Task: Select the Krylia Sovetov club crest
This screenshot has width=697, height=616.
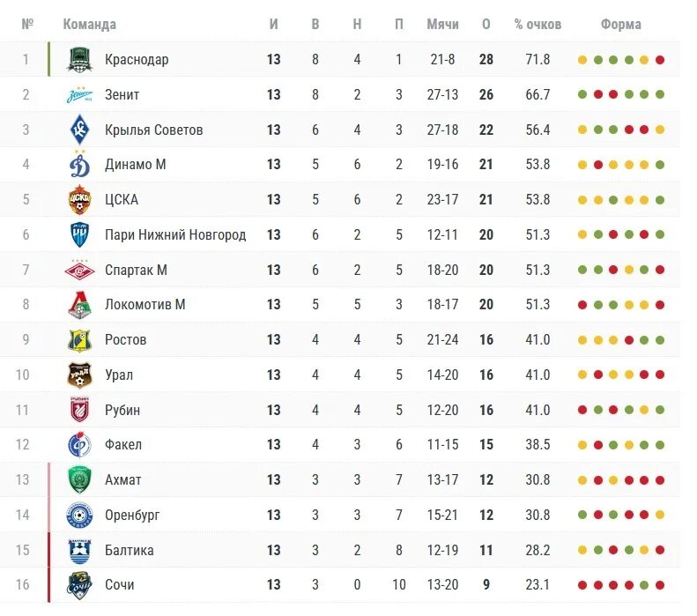Action: click(x=79, y=130)
